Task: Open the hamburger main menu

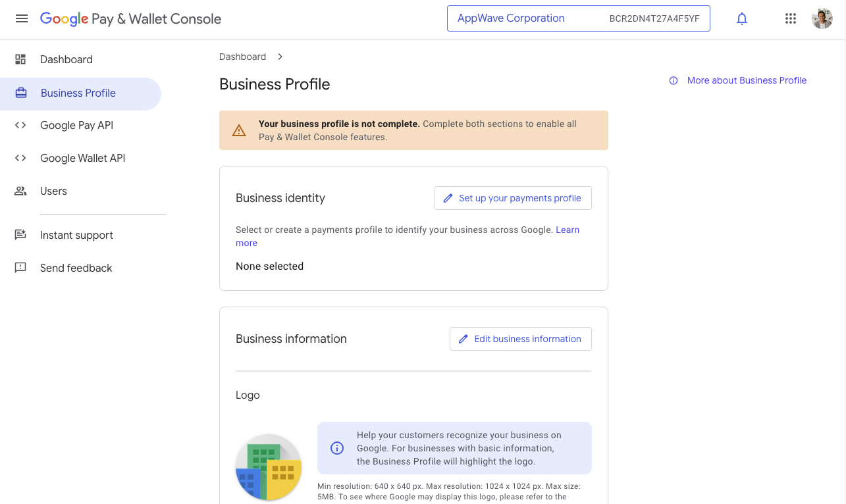Action: [22, 19]
